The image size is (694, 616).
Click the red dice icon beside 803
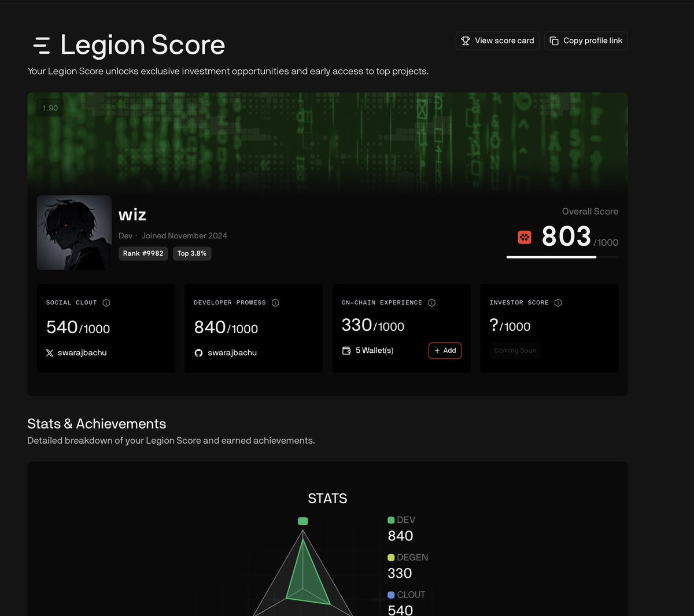coord(523,237)
